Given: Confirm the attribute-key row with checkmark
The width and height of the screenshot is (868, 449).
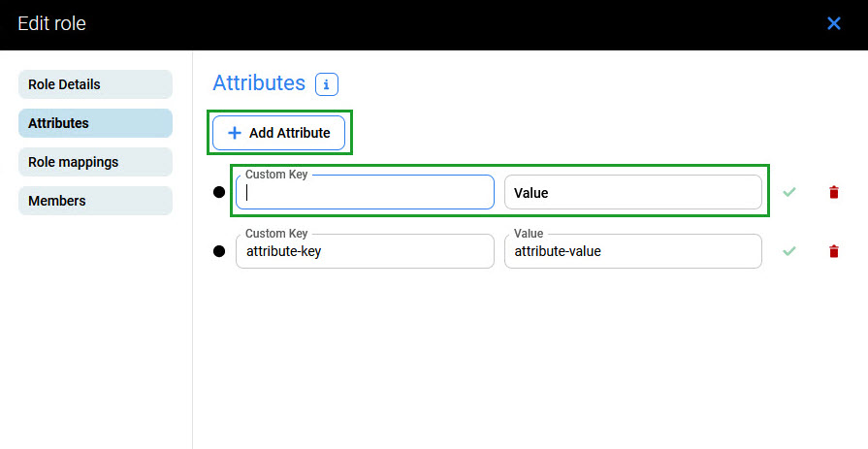Looking at the screenshot, I should [x=789, y=251].
